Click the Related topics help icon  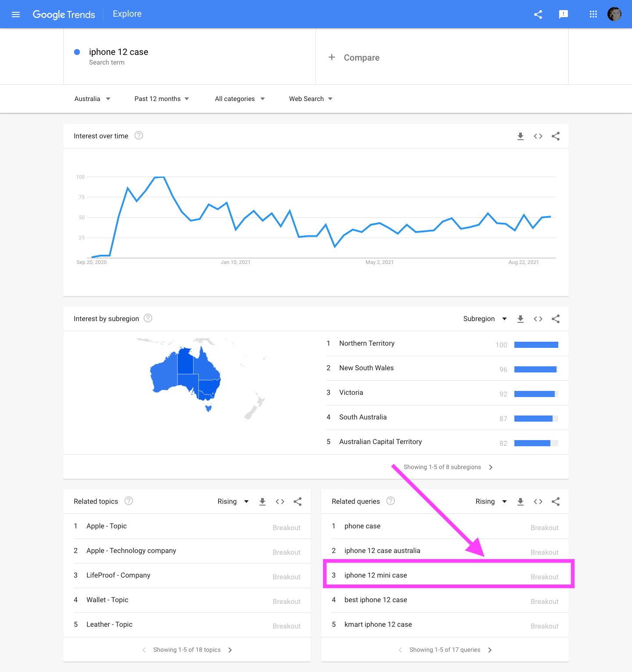(129, 501)
